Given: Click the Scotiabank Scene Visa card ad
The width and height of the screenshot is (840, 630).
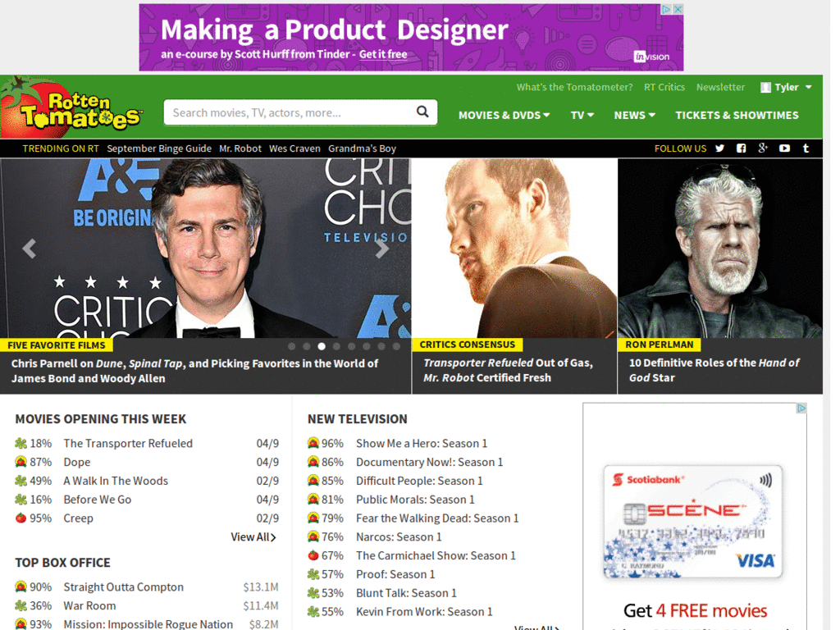Looking at the screenshot, I should pyautogui.click(x=692, y=522).
